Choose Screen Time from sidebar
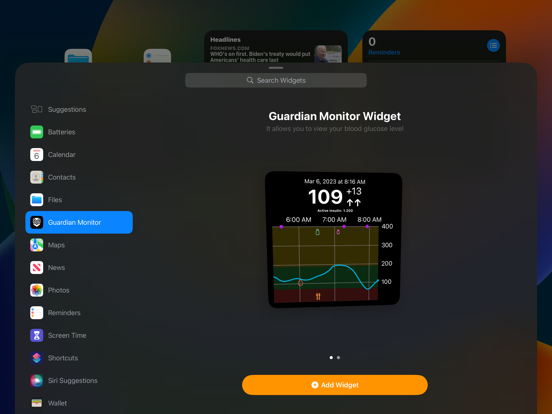Viewport: 552px width, 414px height. tap(79, 335)
